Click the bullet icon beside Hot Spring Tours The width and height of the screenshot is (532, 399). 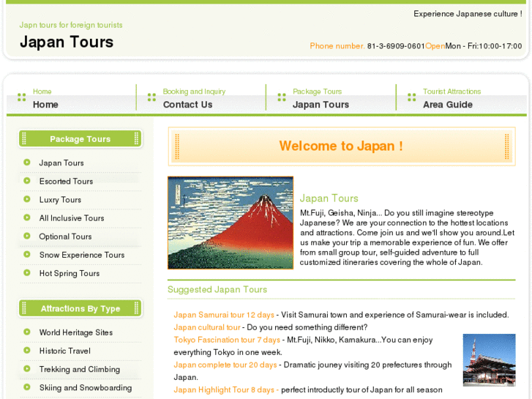coord(27,272)
